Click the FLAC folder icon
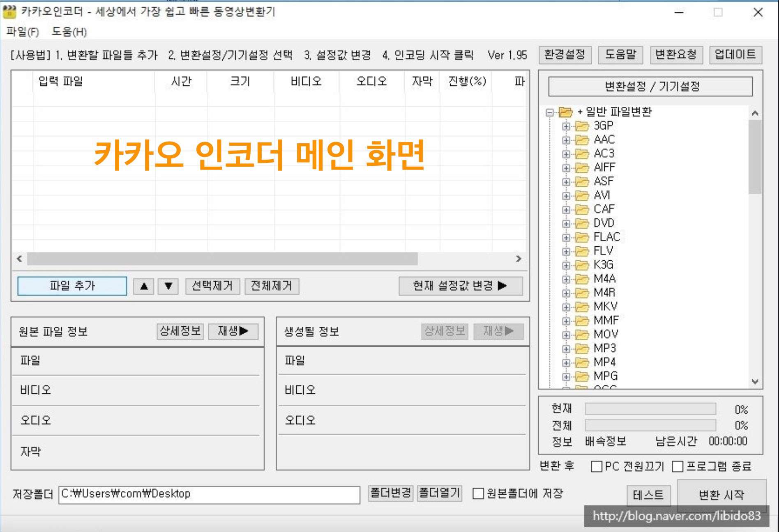 tap(582, 237)
